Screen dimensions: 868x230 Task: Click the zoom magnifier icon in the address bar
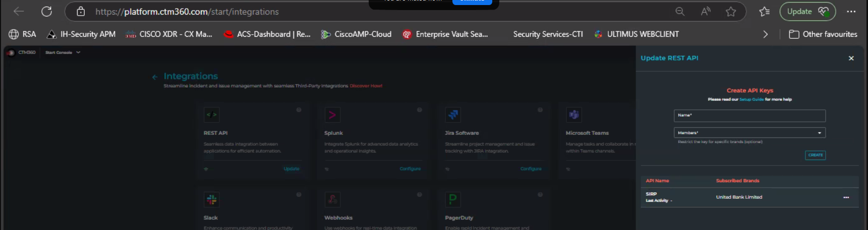[680, 12]
